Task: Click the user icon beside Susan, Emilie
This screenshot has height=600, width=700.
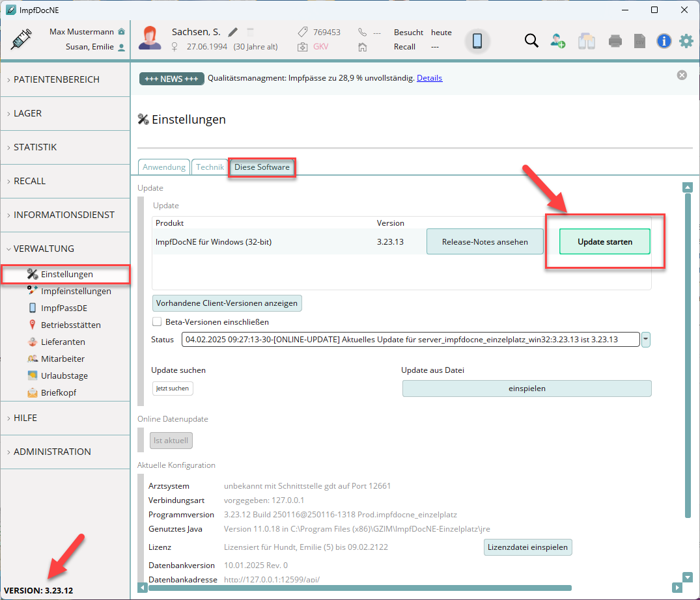Action: point(121,48)
